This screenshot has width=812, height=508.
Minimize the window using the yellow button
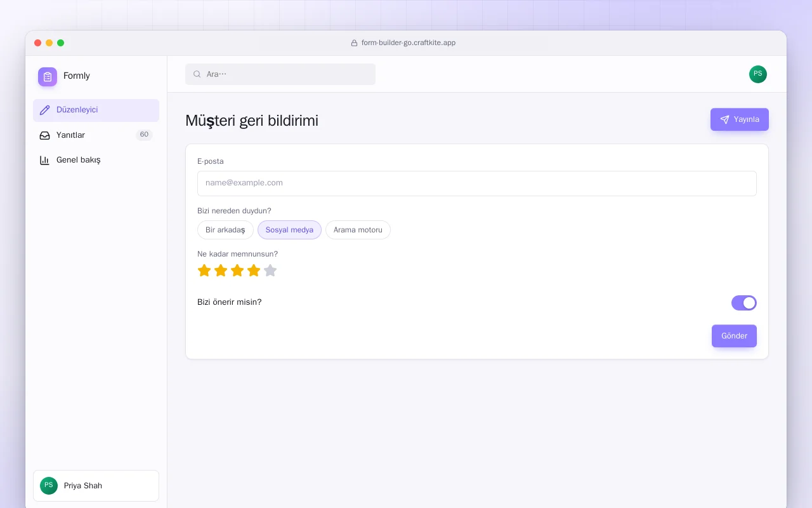[x=49, y=43]
